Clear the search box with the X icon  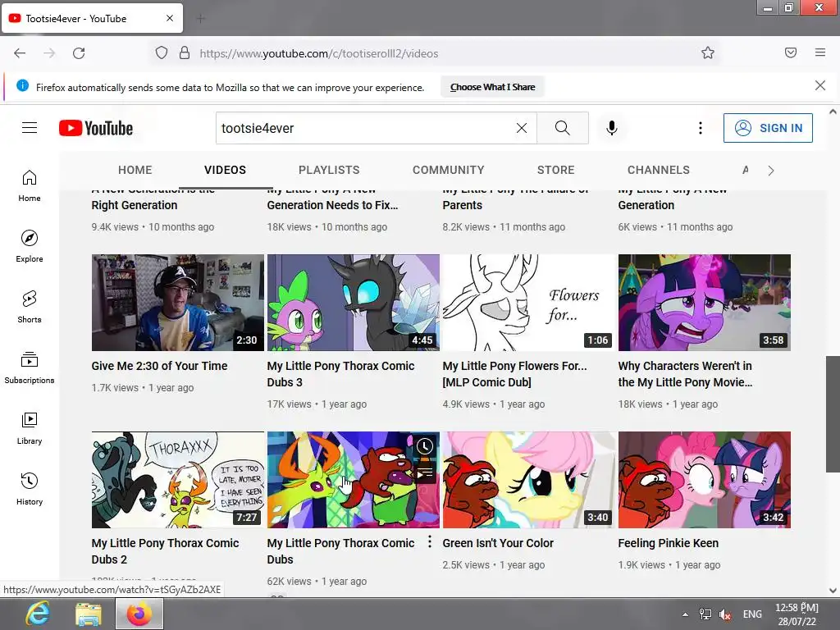click(521, 128)
